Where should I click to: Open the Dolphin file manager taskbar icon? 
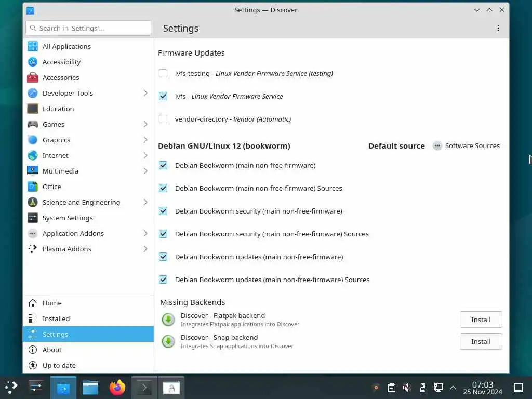[x=90, y=387]
